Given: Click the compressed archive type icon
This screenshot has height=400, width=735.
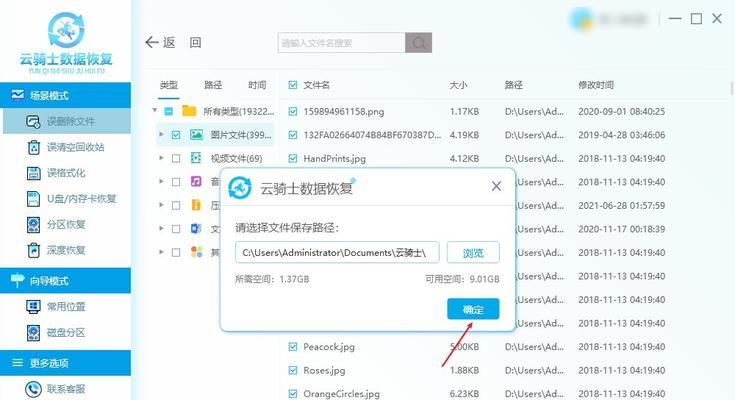Looking at the screenshot, I should [196, 205].
